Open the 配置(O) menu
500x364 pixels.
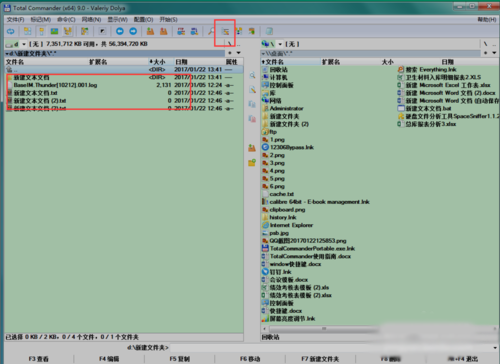pos(143,20)
